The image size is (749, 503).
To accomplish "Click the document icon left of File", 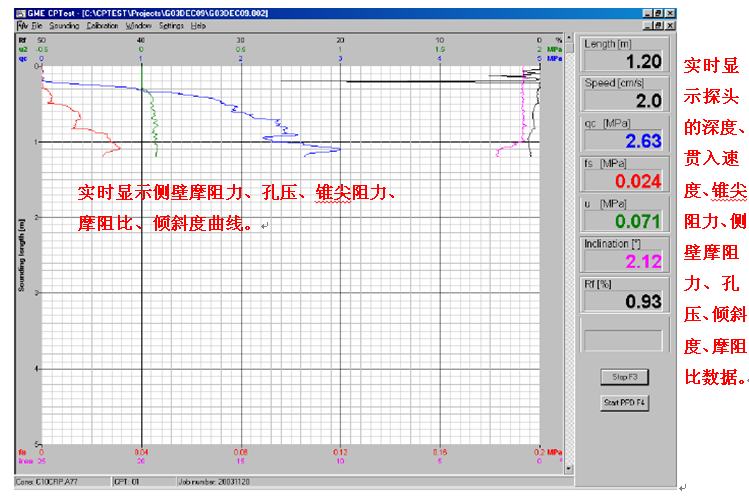I will [22, 25].
